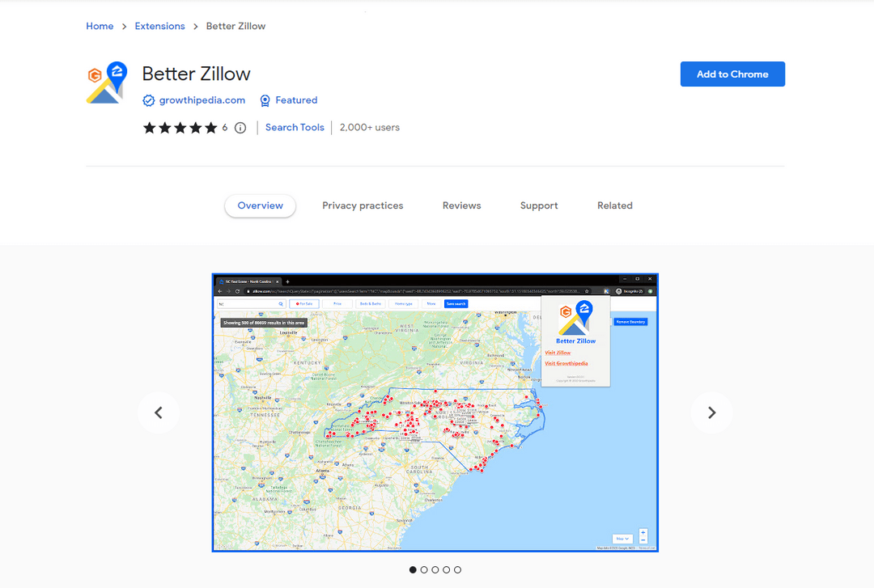Image resolution: width=874 pixels, height=588 pixels.
Task: Switch to the Privacy practices tab
Action: pos(363,205)
